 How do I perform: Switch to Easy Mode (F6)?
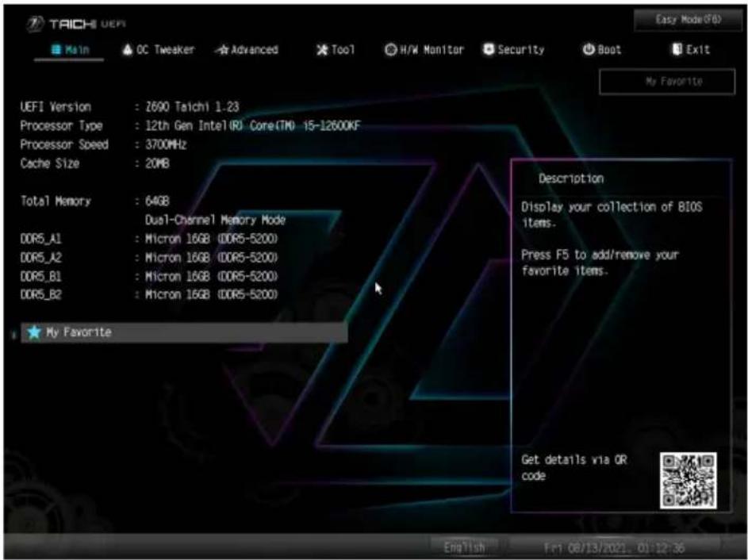pos(688,20)
